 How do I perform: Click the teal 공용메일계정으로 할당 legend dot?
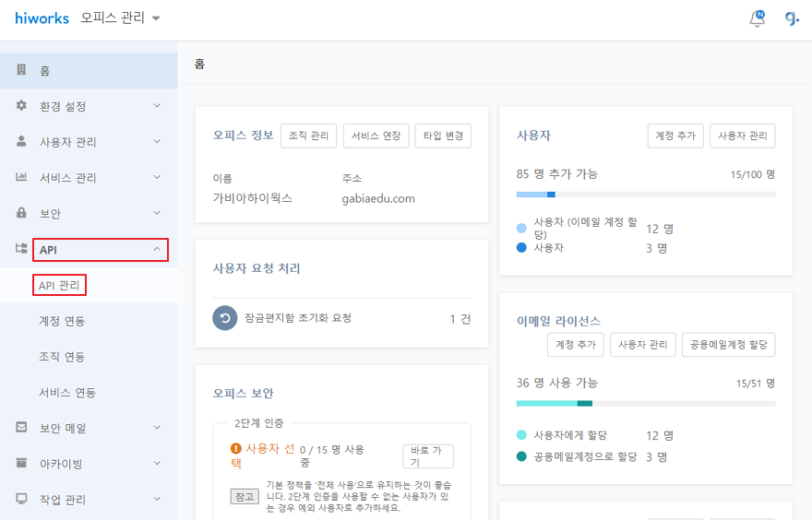tap(521, 456)
